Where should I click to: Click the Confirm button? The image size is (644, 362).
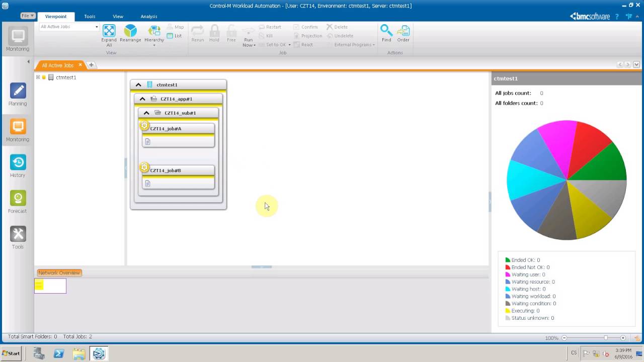point(305,27)
